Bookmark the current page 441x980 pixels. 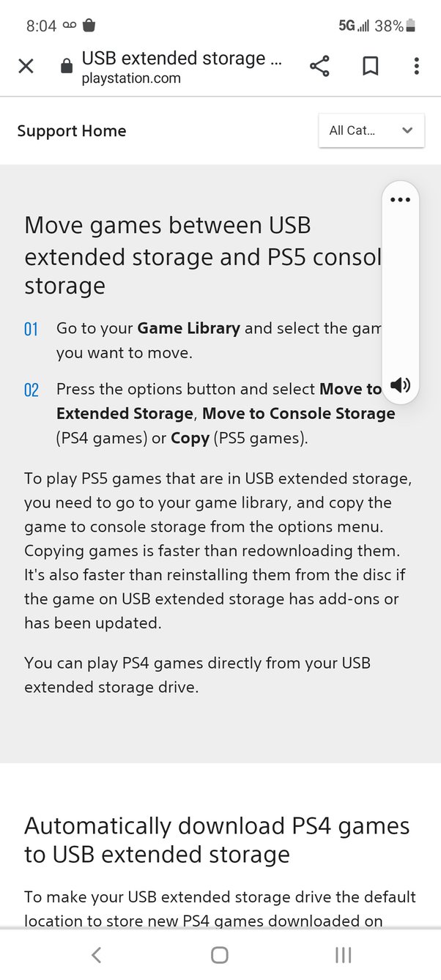[x=370, y=65]
